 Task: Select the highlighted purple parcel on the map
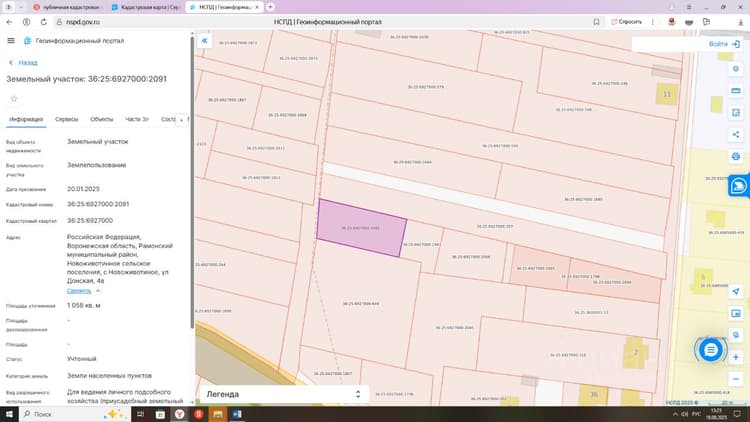point(362,228)
